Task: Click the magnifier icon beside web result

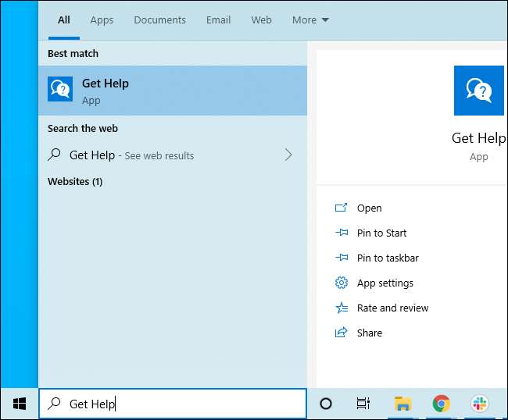Action: (x=54, y=155)
